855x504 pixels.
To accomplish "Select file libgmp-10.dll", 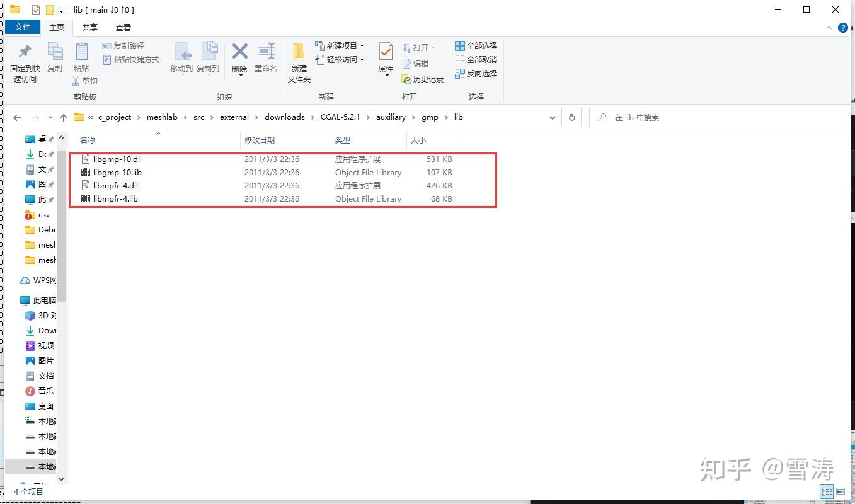I will click(x=117, y=159).
